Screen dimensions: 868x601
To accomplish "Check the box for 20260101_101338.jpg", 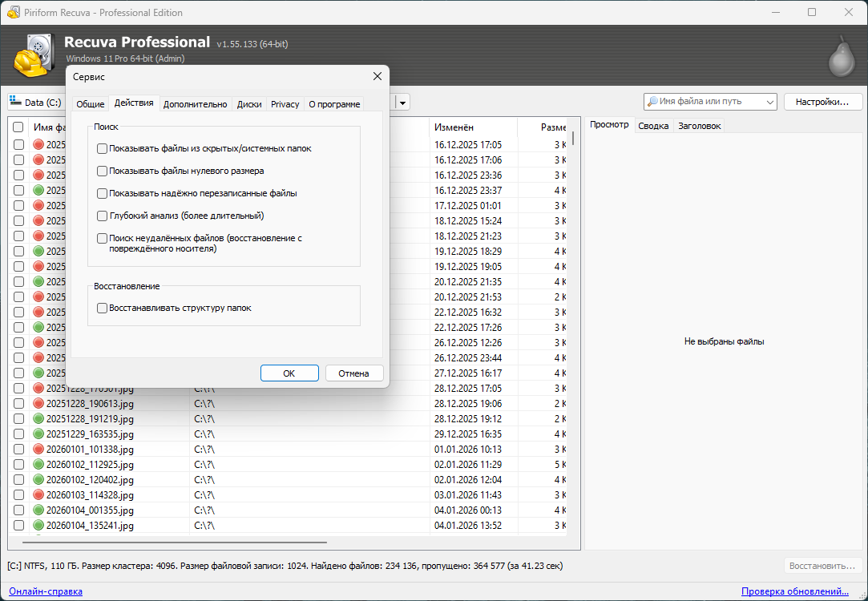I will 18,450.
